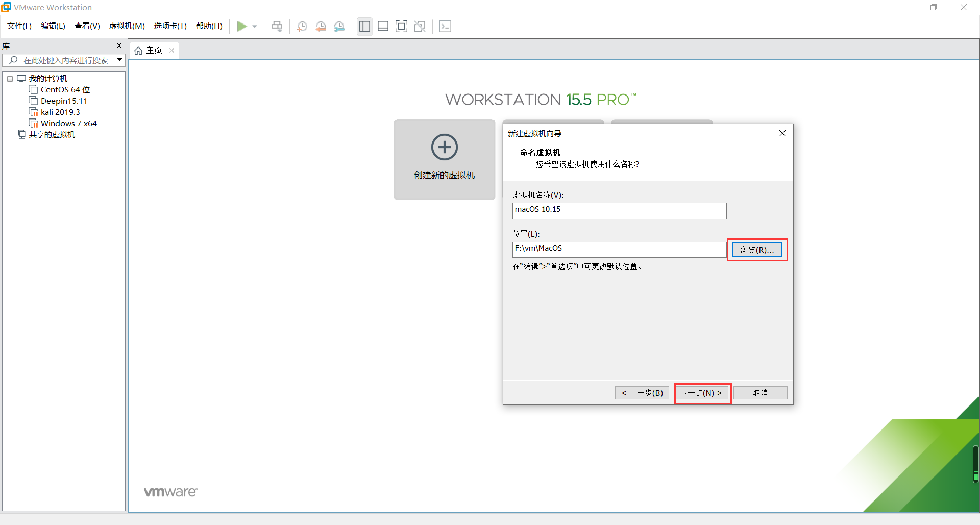The width and height of the screenshot is (980, 525).
Task: Click the 下一步(N) next button
Action: 701,393
